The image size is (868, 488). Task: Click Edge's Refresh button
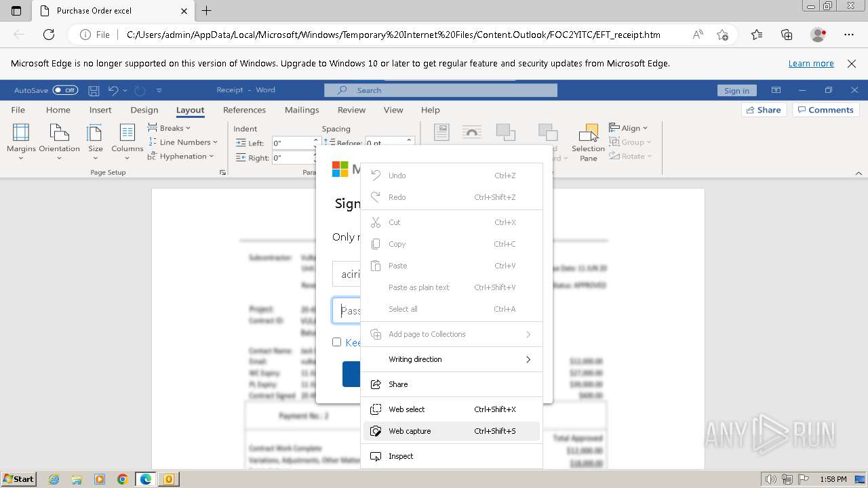49,35
